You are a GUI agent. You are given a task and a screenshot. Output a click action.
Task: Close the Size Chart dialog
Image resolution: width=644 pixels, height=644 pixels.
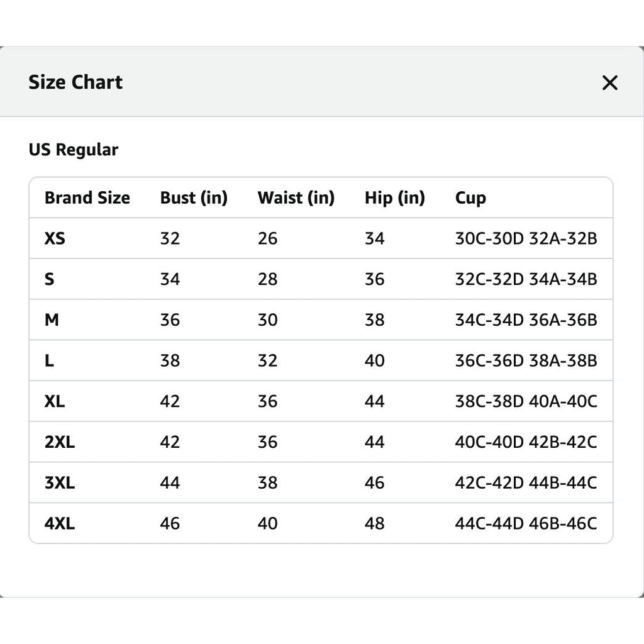(x=609, y=82)
